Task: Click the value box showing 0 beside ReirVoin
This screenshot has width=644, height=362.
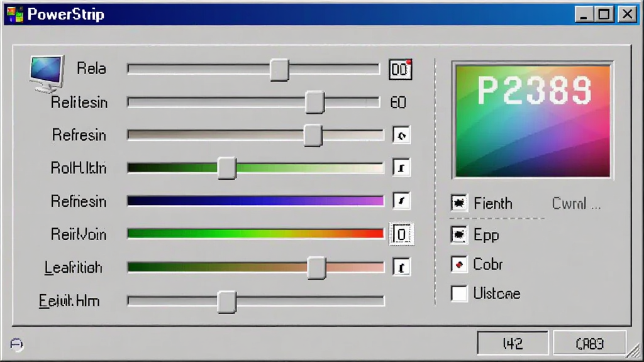Action: pyautogui.click(x=401, y=234)
